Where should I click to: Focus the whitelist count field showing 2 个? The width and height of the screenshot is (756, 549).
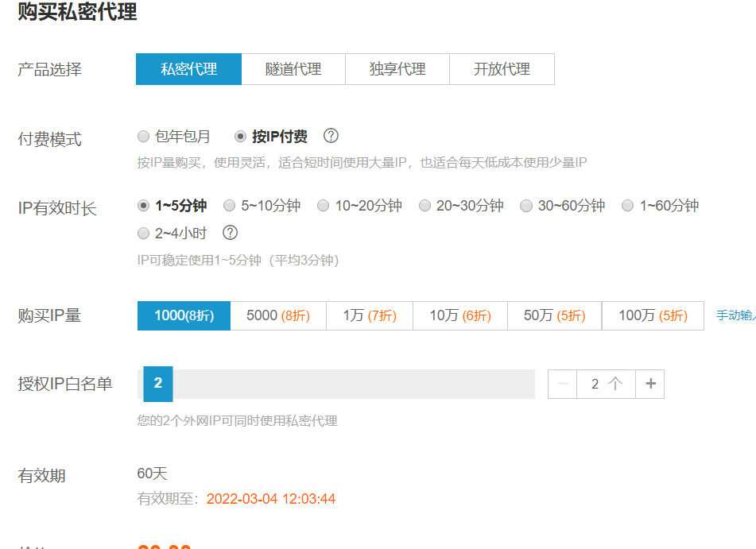(606, 385)
